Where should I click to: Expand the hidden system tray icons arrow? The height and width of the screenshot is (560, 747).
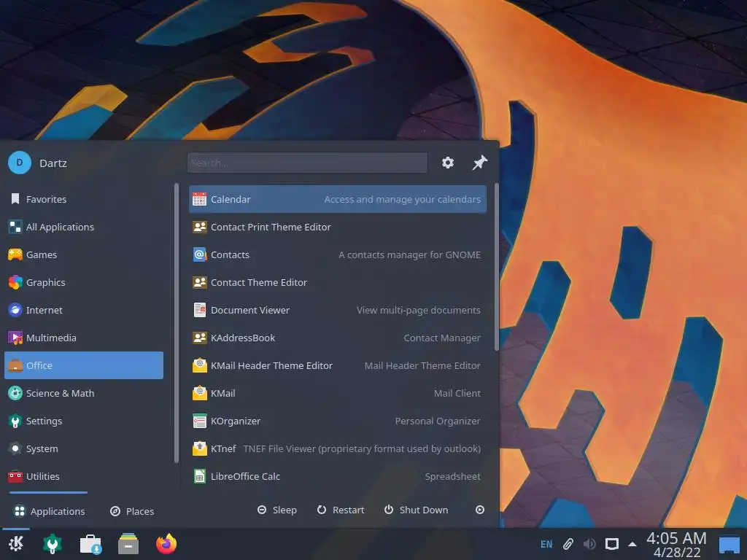pyautogui.click(x=632, y=544)
